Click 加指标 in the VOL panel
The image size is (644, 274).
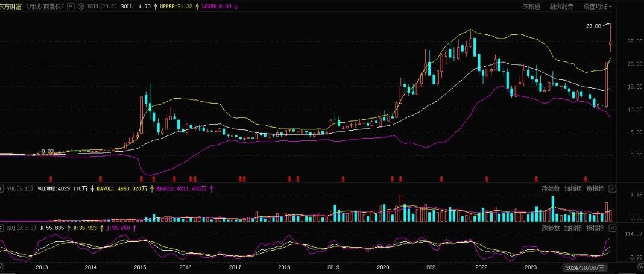573,188
